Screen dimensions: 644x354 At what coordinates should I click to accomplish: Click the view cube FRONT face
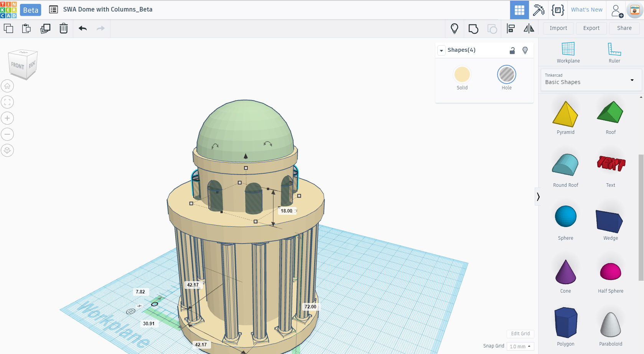tap(18, 66)
